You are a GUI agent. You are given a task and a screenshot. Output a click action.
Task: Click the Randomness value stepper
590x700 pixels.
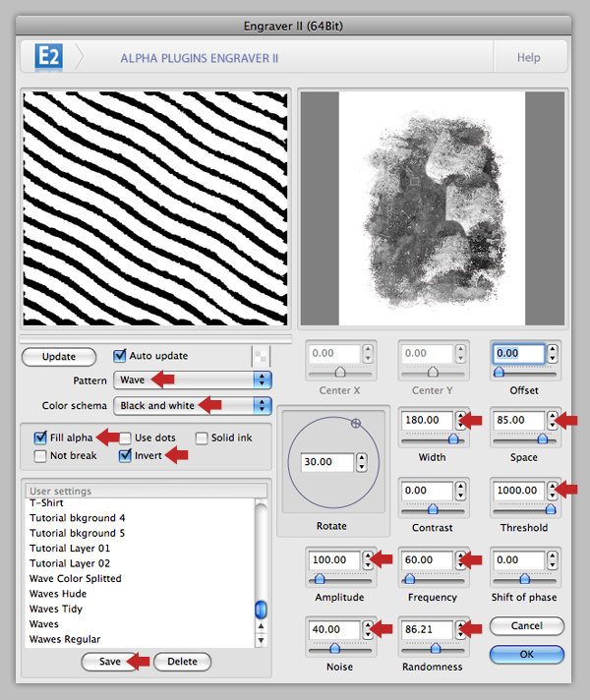point(460,629)
